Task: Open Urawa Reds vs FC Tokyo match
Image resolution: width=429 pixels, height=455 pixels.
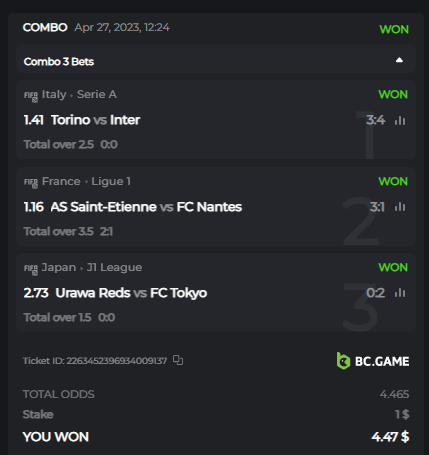Action: (x=131, y=293)
